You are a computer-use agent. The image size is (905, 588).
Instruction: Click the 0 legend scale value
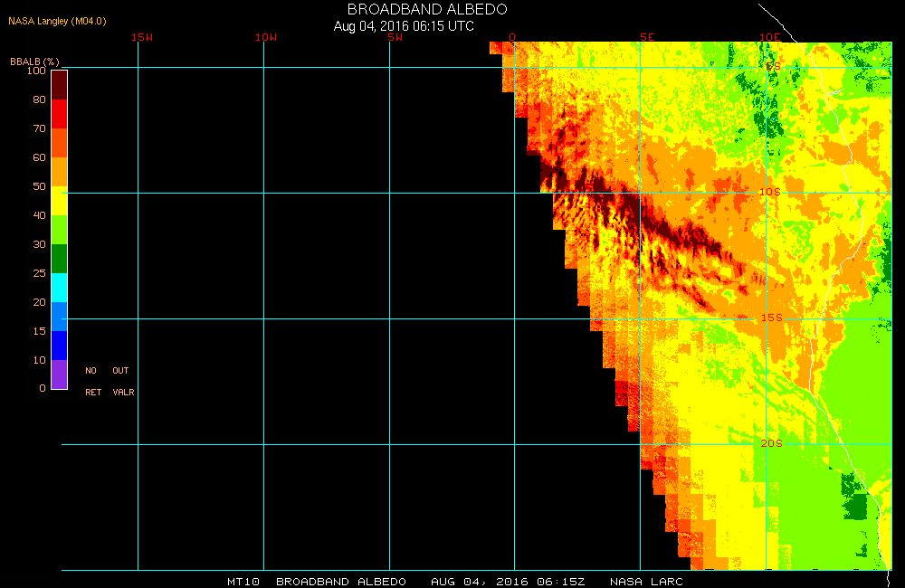(x=43, y=388)
